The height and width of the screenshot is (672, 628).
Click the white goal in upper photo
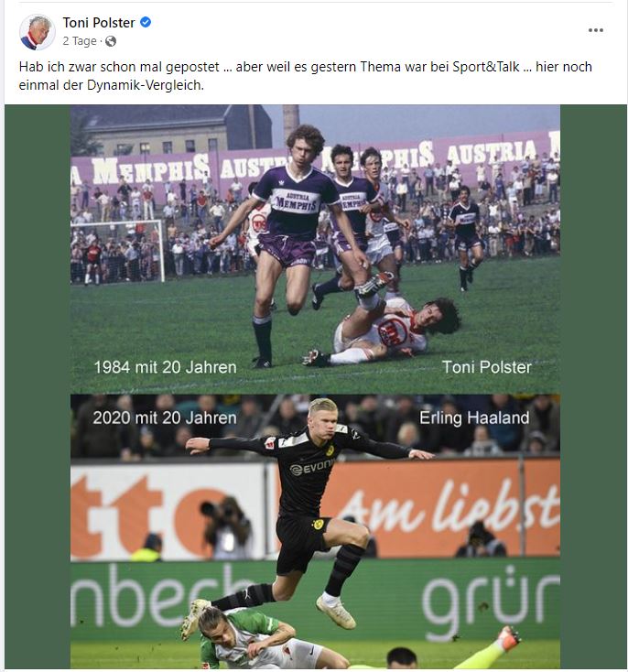117,251
